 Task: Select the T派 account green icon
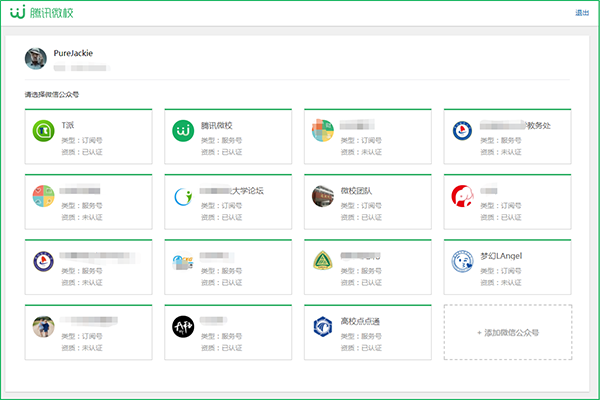(x=43, y=131)
